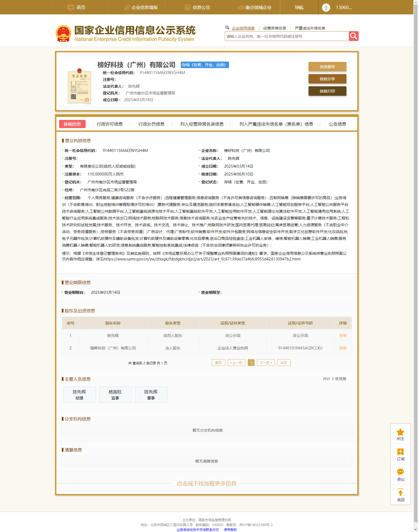View details 查看 for shareholder 陈先辉
The image size is (418, 532).
tap(343, 336)
